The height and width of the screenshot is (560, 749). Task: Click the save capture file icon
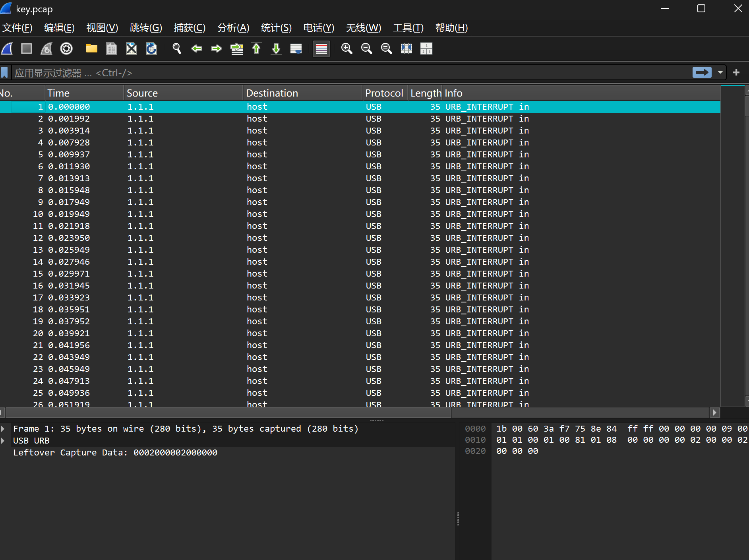pos(112,48)
